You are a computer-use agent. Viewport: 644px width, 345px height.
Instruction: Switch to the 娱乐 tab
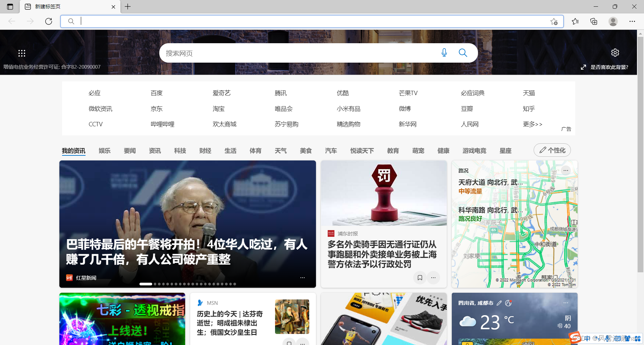click(x=105, y=151)
